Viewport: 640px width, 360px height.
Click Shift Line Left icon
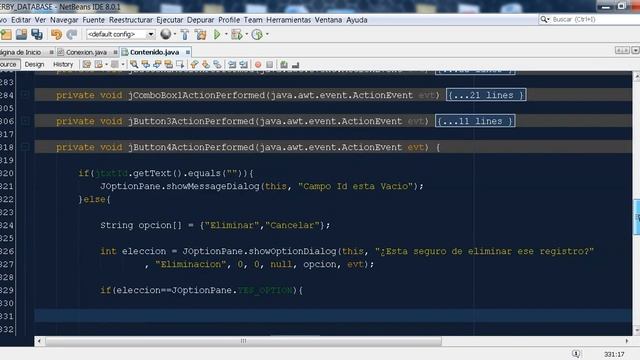point(232,64)
